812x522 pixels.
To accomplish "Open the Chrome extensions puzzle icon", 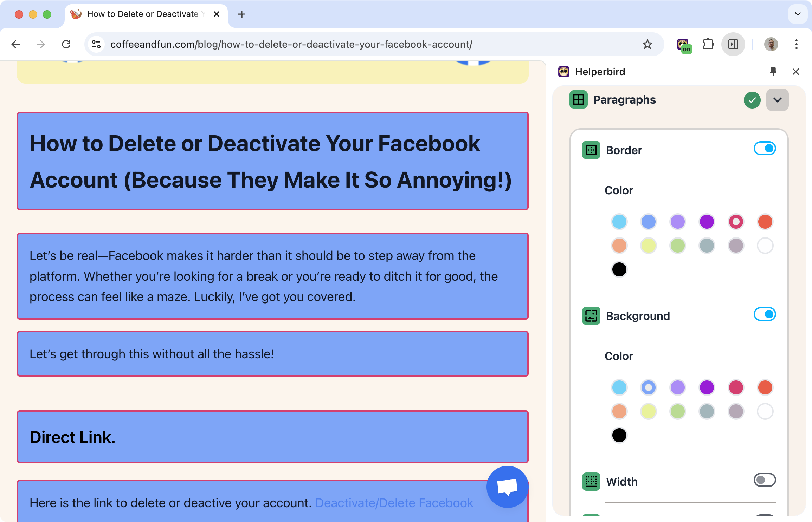I will coord(708,45).
